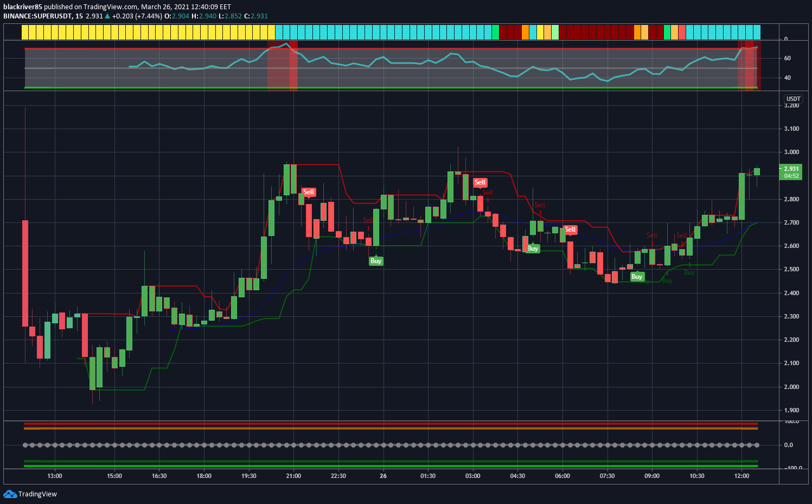812x504 pixels.
Task: Click the 09:00 time axis label
Action: [x=652, y=476]
